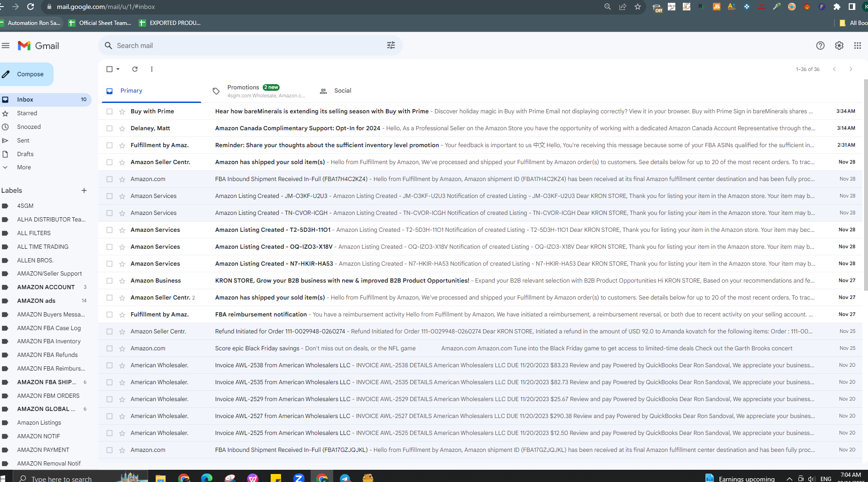Screen dimensions: 868x482
Task: Refresh the inbox
Action: tap(135, 69)
